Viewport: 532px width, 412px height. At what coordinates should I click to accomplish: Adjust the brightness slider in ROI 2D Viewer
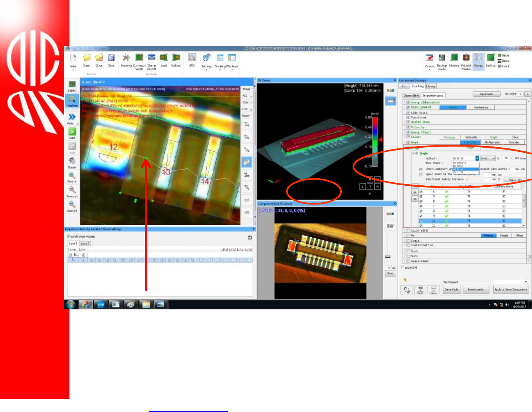click(388, 256)
